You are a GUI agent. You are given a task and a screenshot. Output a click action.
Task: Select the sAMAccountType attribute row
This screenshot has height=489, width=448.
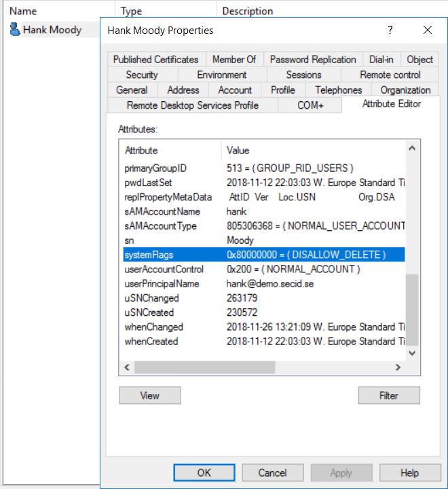(264, 226)
